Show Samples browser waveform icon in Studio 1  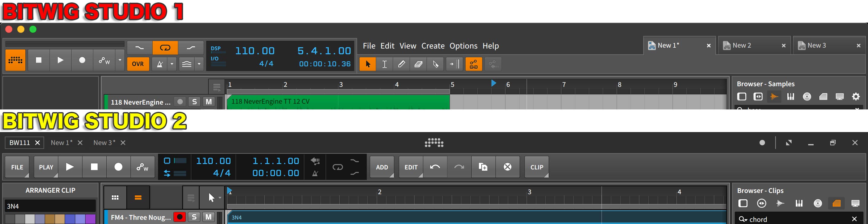pyautogui.click(x=774, y=97)
